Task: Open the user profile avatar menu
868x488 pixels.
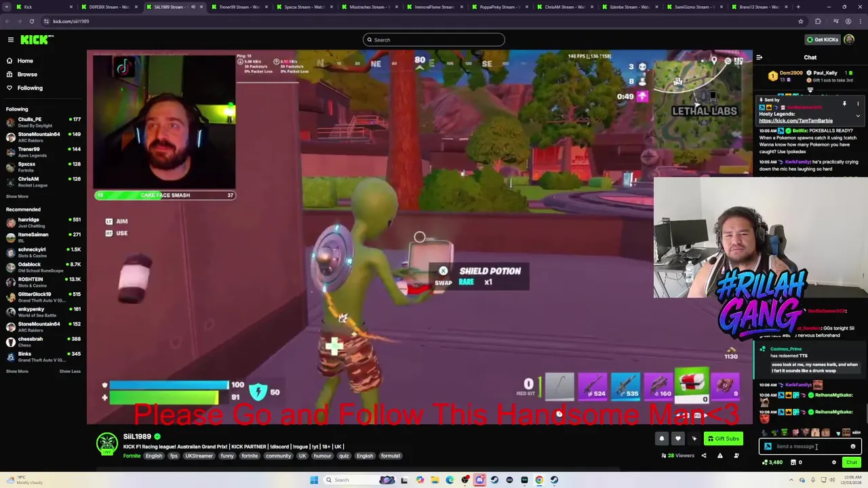Action: coord(849,40)
